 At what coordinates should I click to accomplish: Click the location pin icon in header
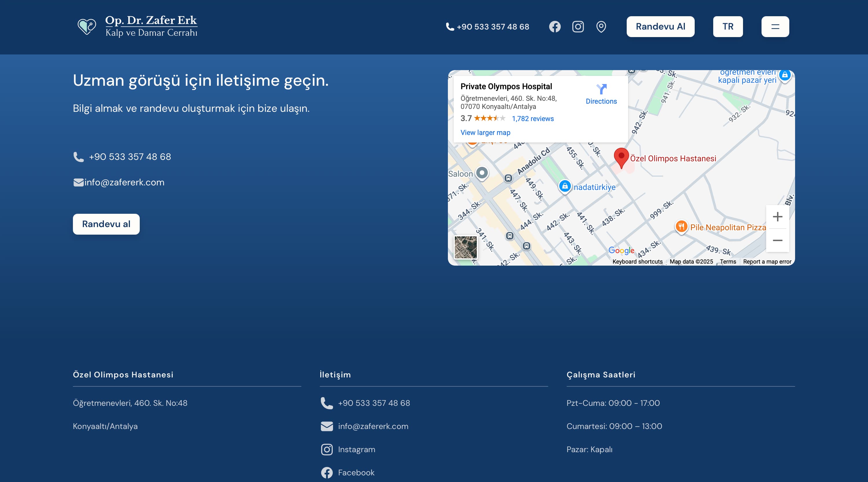601,27
